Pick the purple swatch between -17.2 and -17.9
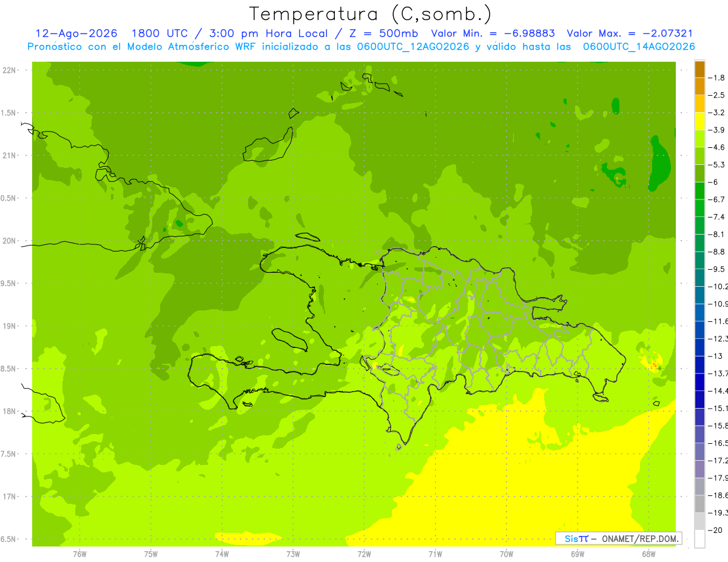728x562 pixels. 699,469
